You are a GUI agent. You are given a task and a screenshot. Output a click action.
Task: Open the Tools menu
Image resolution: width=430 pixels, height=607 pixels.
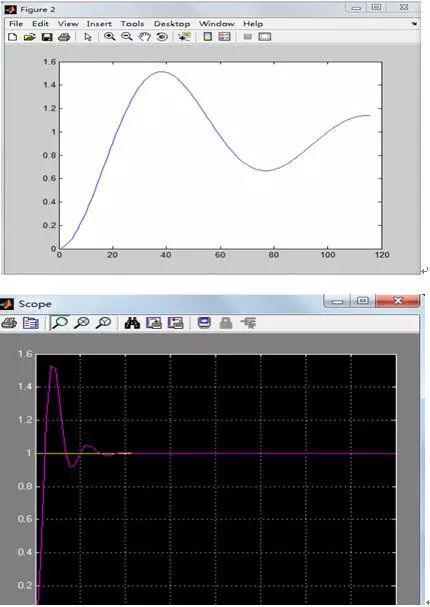click(x=132, y=24)
